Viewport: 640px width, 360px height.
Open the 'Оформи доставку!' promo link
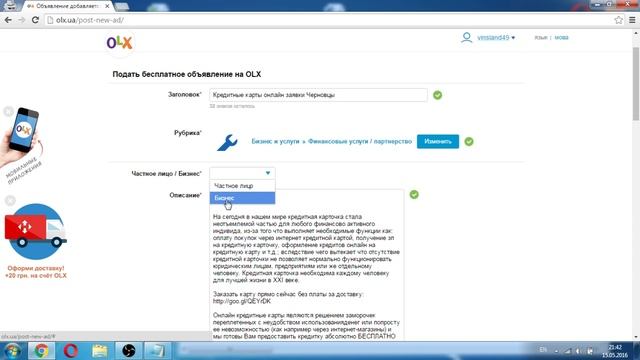click(x=36, y=272)
